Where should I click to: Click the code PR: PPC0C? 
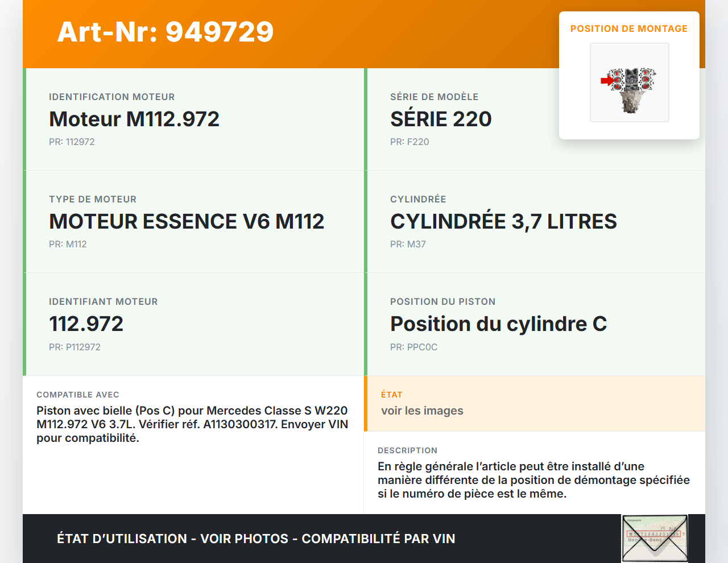click(x=414, y=347)
